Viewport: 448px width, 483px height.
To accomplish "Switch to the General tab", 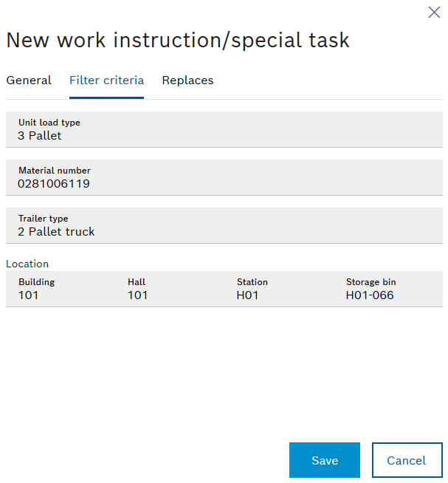I will pos(29,80).
